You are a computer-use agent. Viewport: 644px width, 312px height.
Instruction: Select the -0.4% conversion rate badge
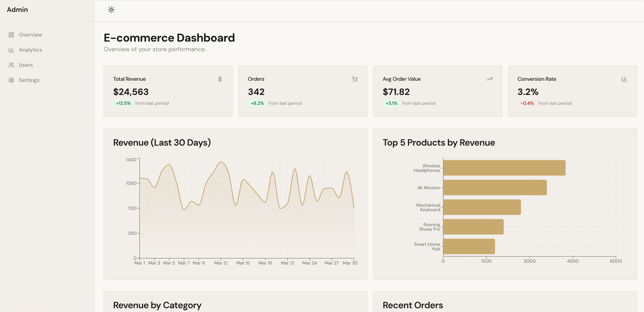(x=527, y=103)
